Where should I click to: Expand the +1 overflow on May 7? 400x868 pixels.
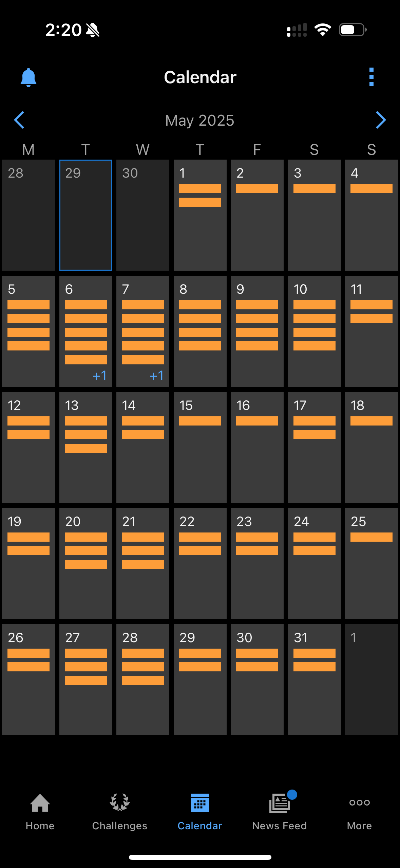pyautogui.click(x=156, y=376)
